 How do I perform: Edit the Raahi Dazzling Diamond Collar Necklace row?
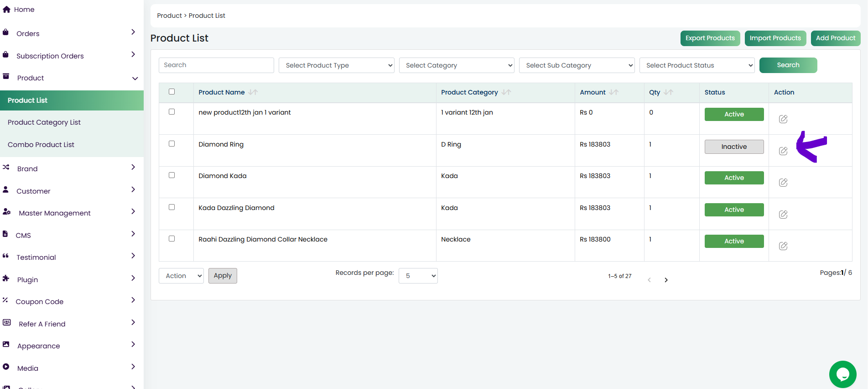click(783, 246)
